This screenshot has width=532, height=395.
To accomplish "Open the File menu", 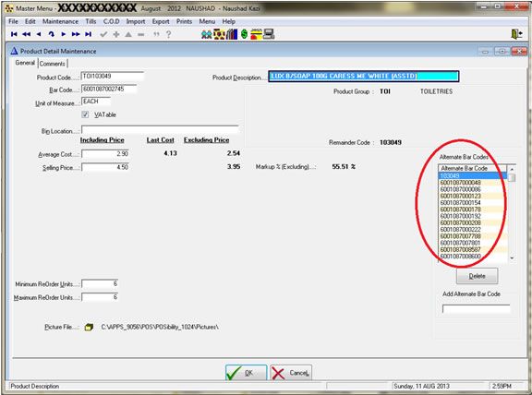I will click(13, 21).
